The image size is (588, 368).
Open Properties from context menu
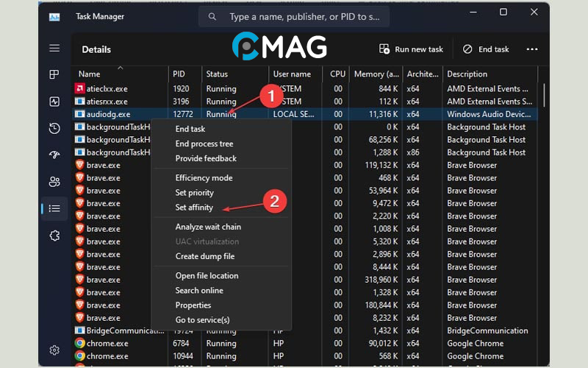click(193, 305)
